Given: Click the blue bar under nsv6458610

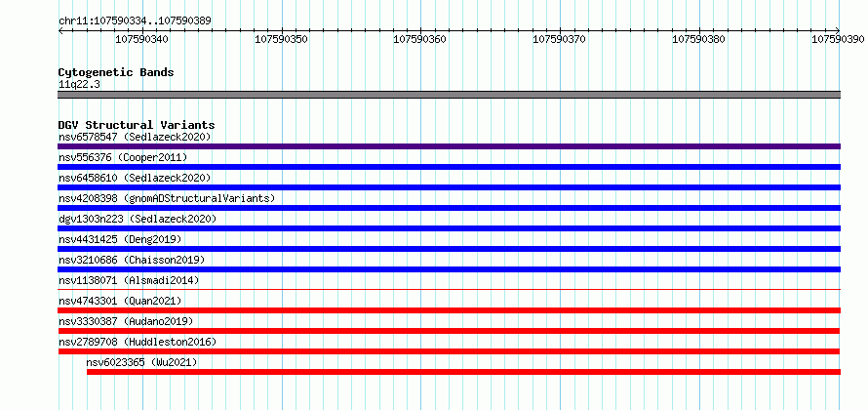Looking at the screenshot, I should point(449,187).
